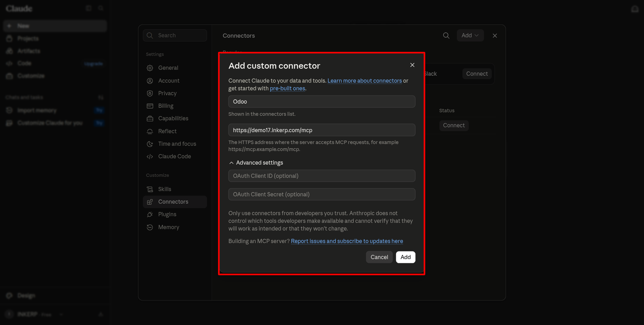Select Skills under Customize

pos(175,189)
